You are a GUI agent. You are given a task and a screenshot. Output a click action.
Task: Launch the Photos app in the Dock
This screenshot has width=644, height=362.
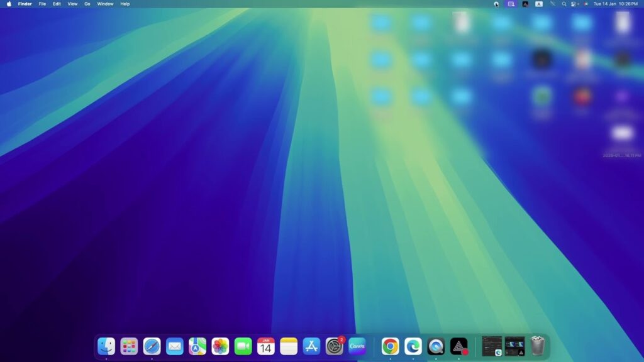220,346
